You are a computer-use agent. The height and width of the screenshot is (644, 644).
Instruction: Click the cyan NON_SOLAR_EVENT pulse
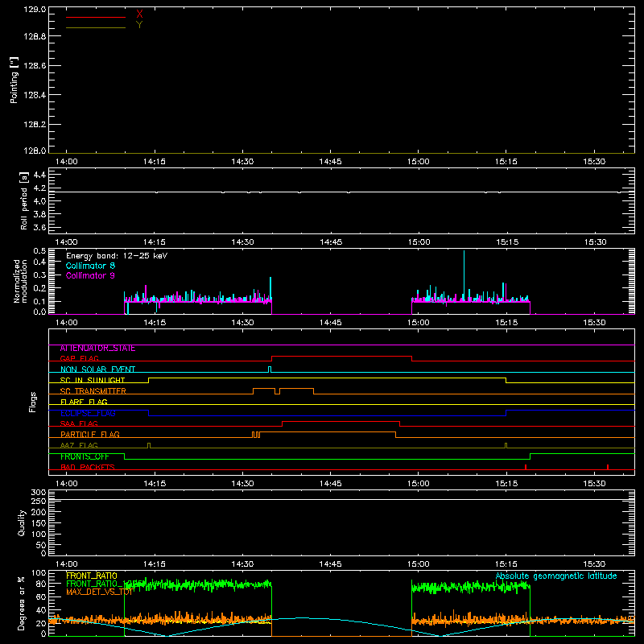pyautogui.click(x=270, y=369)
